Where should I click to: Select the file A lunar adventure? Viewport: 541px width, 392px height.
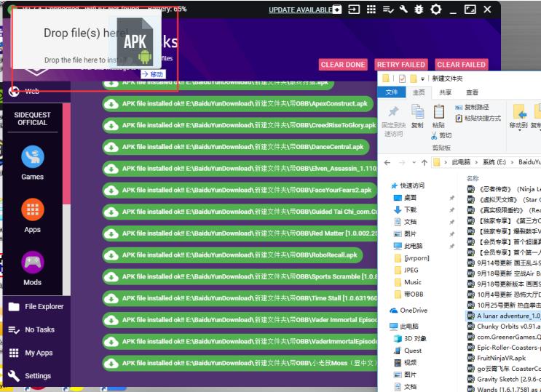(504, 316)
